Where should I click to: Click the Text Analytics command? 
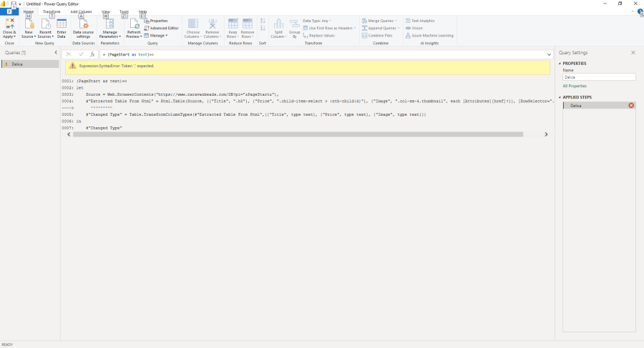420,21
